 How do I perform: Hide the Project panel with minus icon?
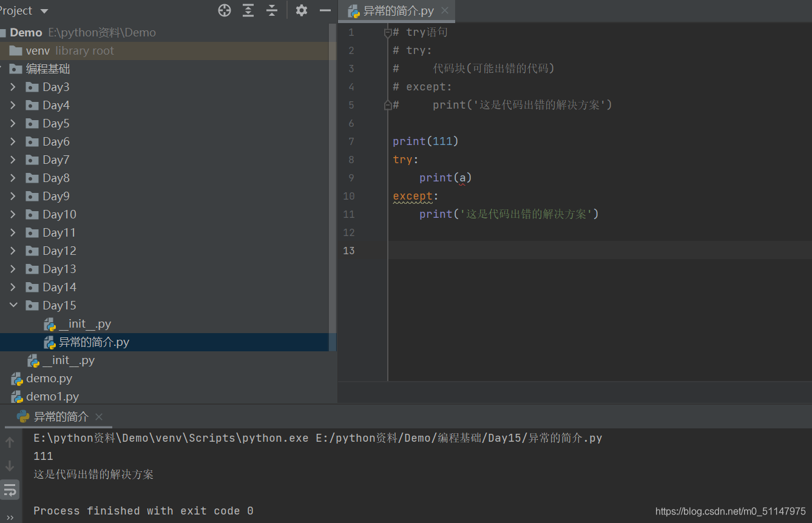click(325, 10)
